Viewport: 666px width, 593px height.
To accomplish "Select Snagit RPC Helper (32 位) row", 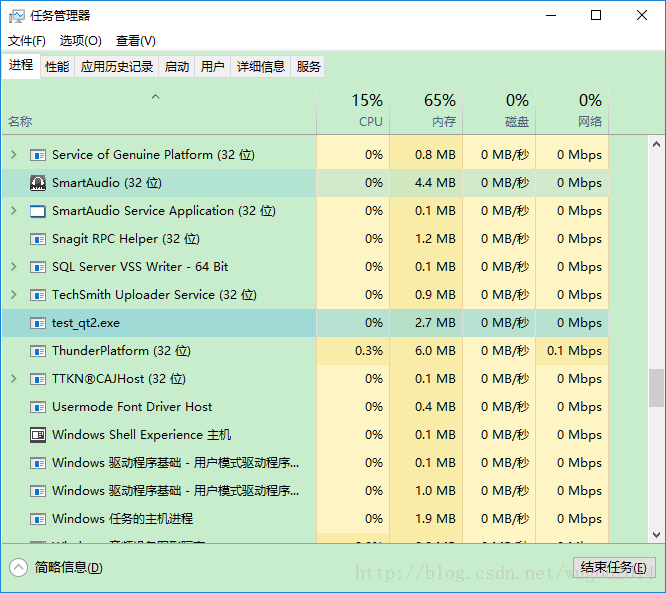I will (305, 239).
